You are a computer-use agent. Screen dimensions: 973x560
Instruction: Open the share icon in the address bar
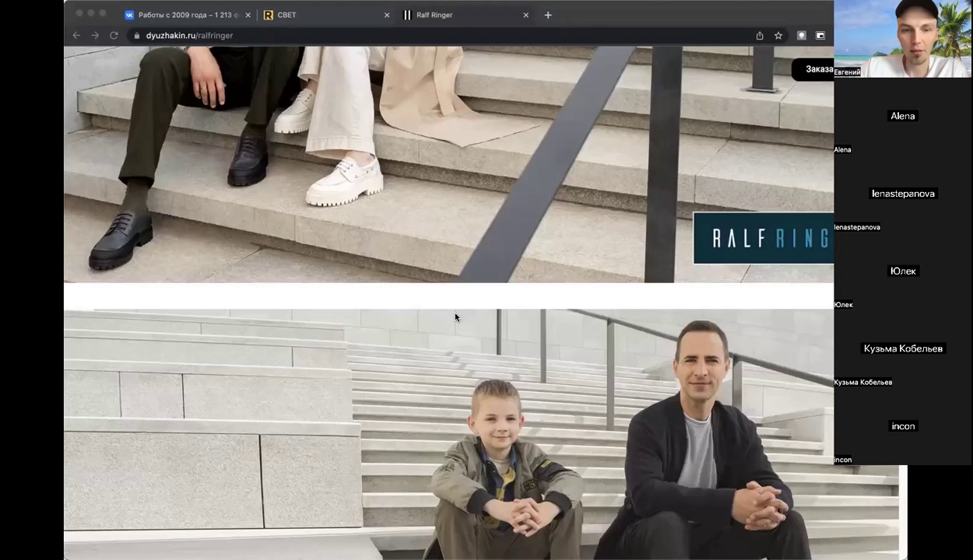[x=760, y=36]
